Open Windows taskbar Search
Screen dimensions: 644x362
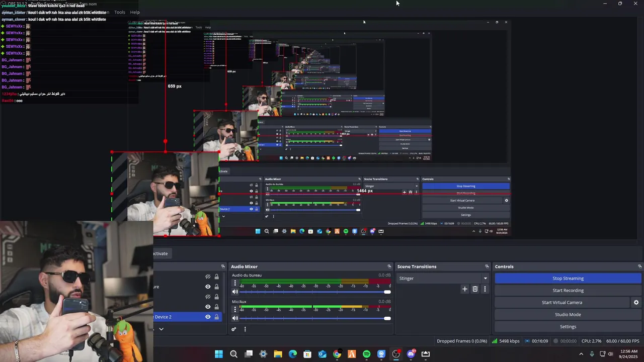[233, 354]
